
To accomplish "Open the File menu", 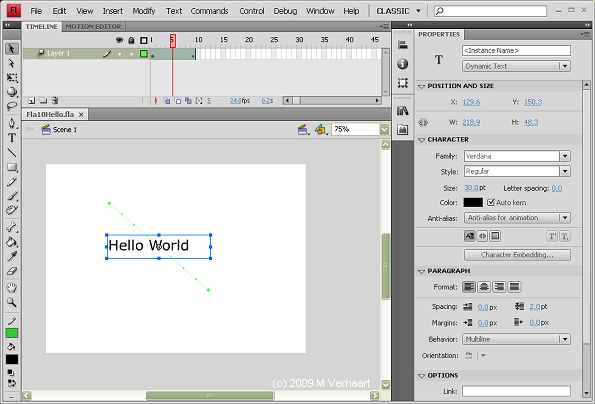I will click(x=36, y=11).
